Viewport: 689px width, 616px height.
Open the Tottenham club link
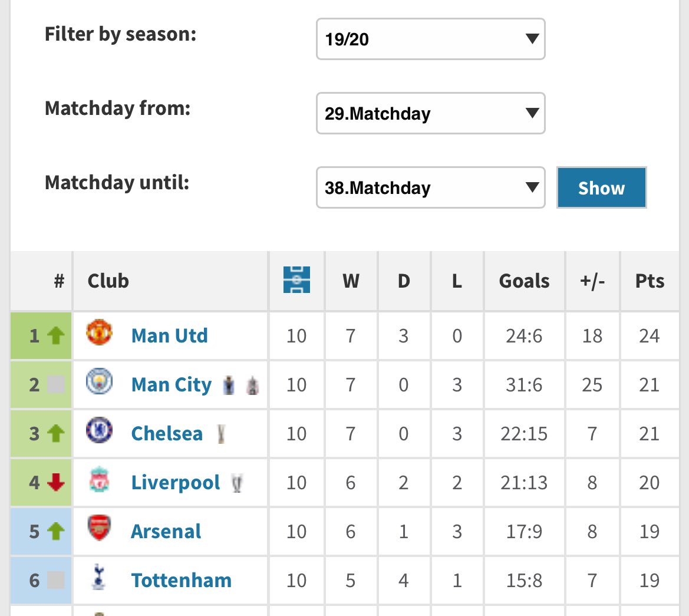click(181, 581)
